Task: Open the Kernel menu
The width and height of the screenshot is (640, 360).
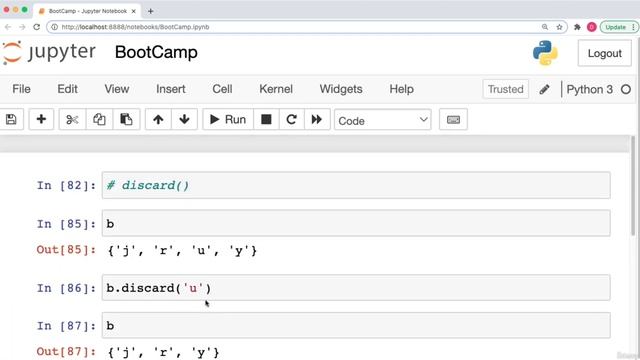Action: [x=276, y=89]
